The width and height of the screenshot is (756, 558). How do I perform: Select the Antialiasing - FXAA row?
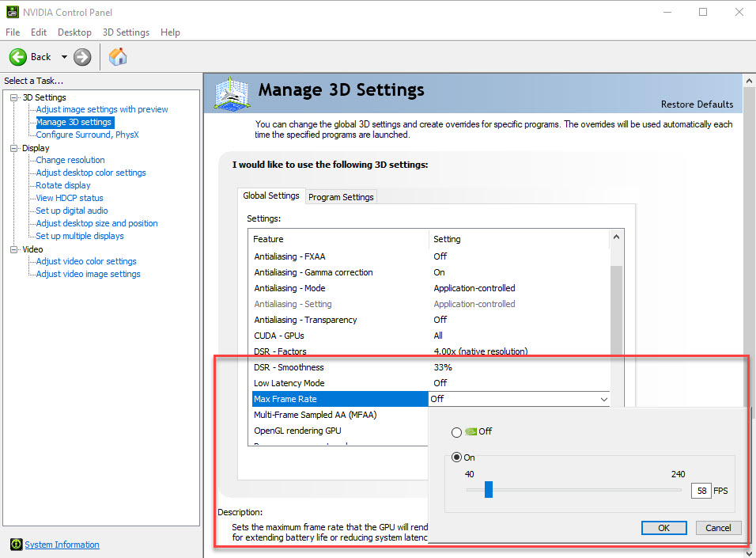coord(431,256)
